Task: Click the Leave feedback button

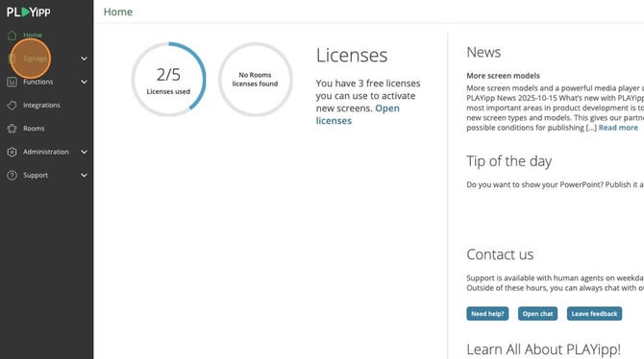Action: click(594, 314)
